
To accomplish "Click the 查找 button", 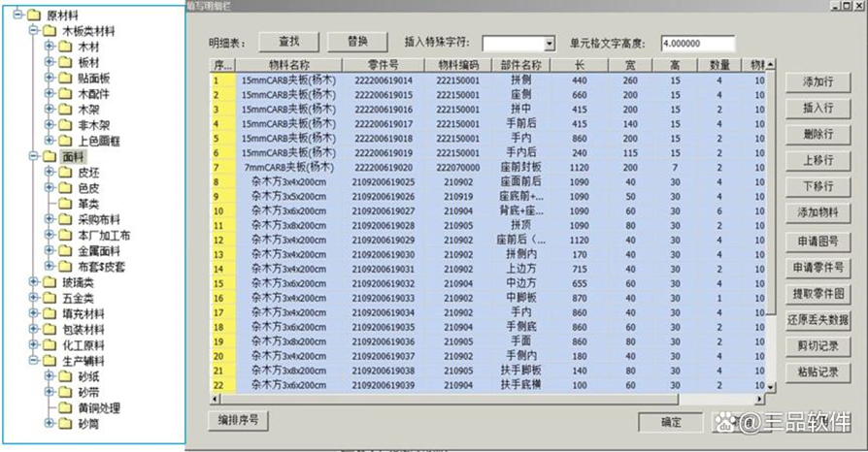I will [288, 42].
